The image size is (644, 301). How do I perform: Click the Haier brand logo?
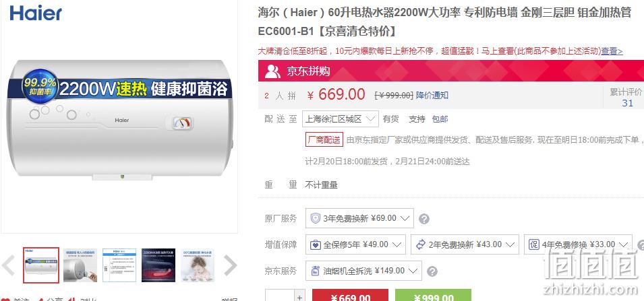[36, 13]
